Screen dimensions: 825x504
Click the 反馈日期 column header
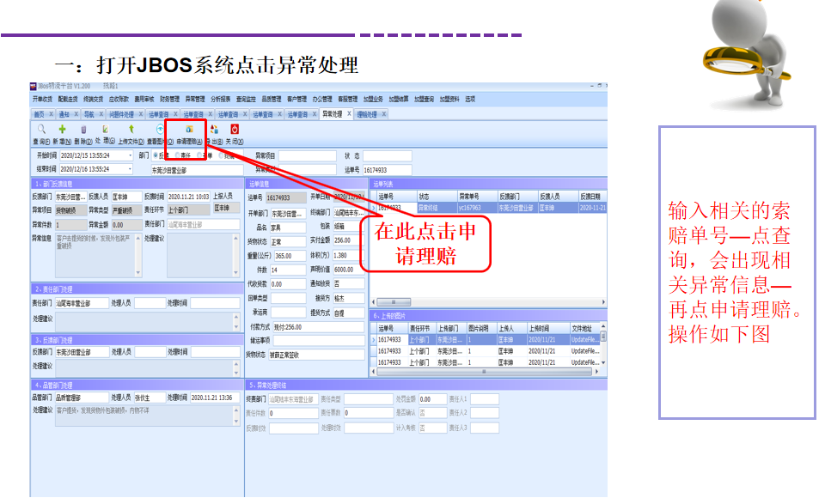592,196
